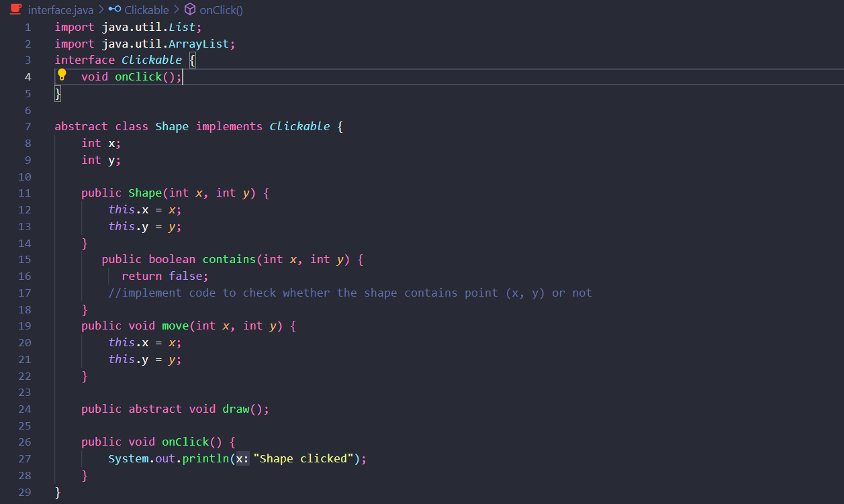Click line number 24 beside the abstract draw method
844x504 pixels.
[x=25, y=409]
